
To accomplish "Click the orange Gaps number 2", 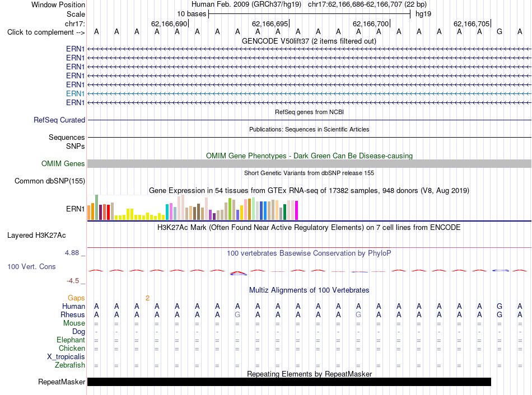I will 147,298.
